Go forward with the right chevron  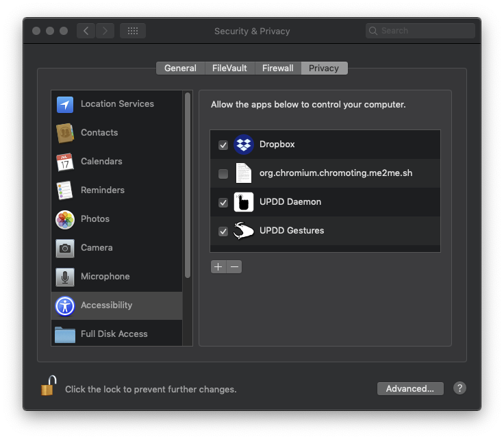pyautogui.click(x=105, y=31)
